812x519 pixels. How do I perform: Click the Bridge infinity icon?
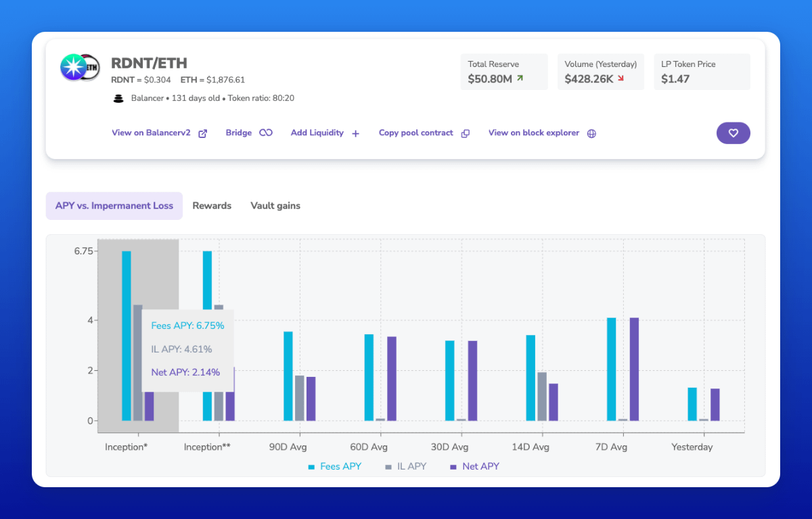point(266,133)
